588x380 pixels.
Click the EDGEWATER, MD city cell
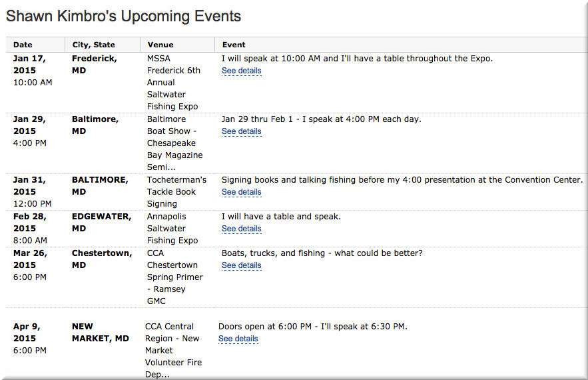pos(101,222)
